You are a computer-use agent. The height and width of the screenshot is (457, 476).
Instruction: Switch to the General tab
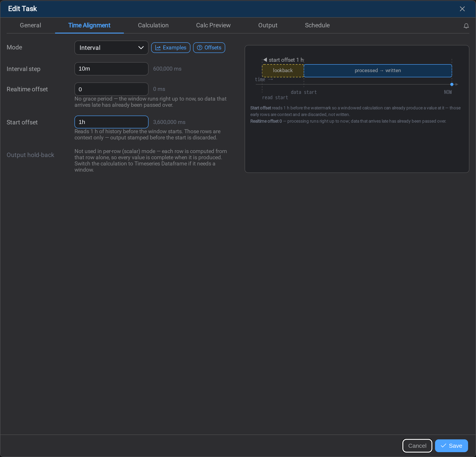point(30,25)
